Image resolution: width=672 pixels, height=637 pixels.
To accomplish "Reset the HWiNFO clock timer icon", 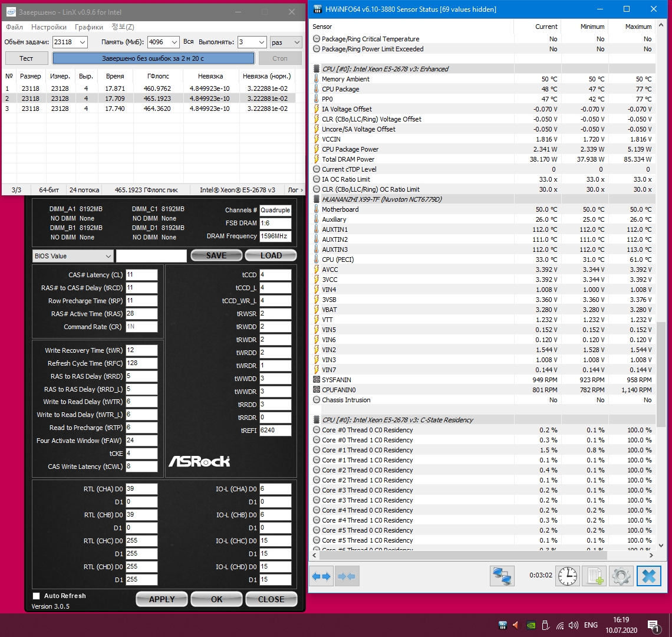I will [x=568, y=576].
